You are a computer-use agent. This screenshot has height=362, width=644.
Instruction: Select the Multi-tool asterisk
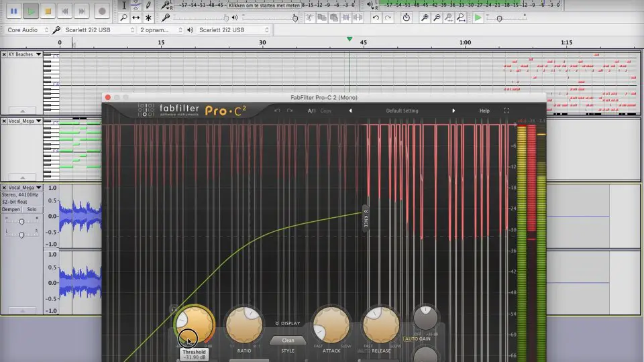[148, 17]
